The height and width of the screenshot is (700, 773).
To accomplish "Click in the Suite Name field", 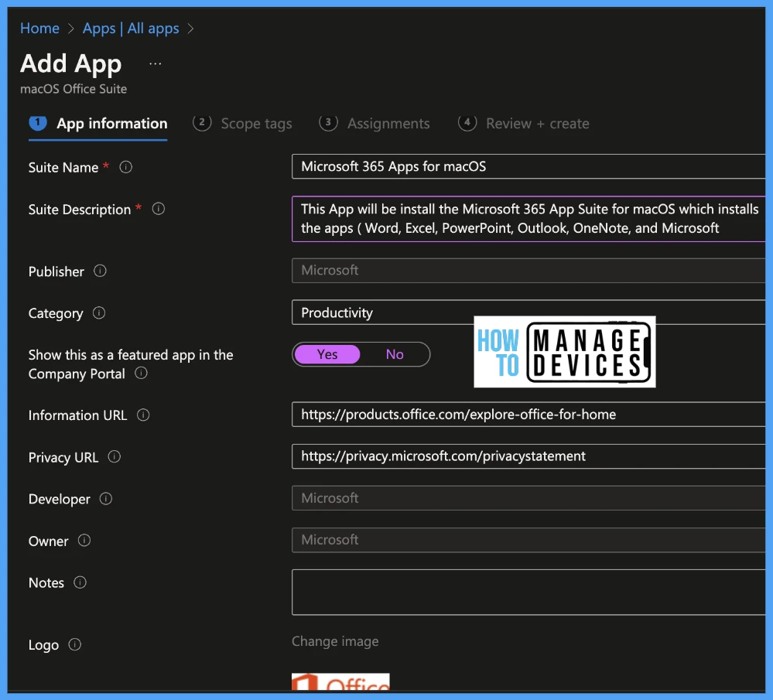I will click(528, 166).
